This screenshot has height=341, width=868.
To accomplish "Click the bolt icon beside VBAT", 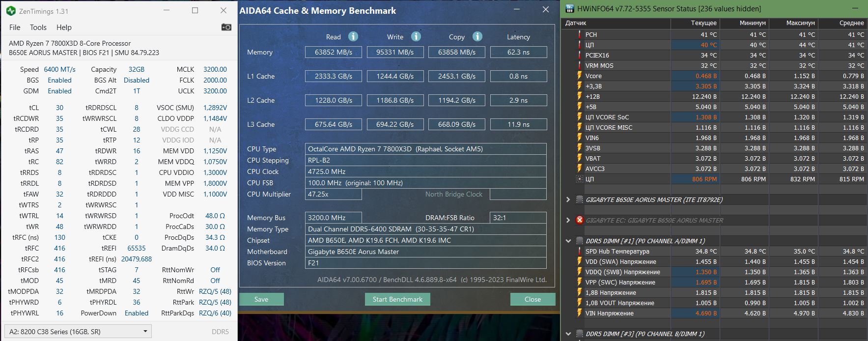I will tap(580, 158).
